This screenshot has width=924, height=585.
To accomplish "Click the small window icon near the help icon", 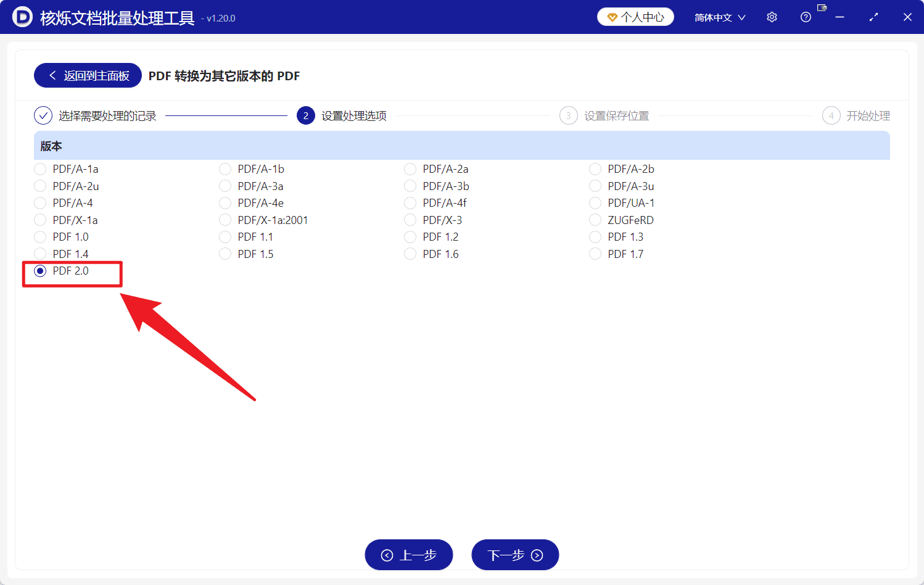I will coord(822,9).
